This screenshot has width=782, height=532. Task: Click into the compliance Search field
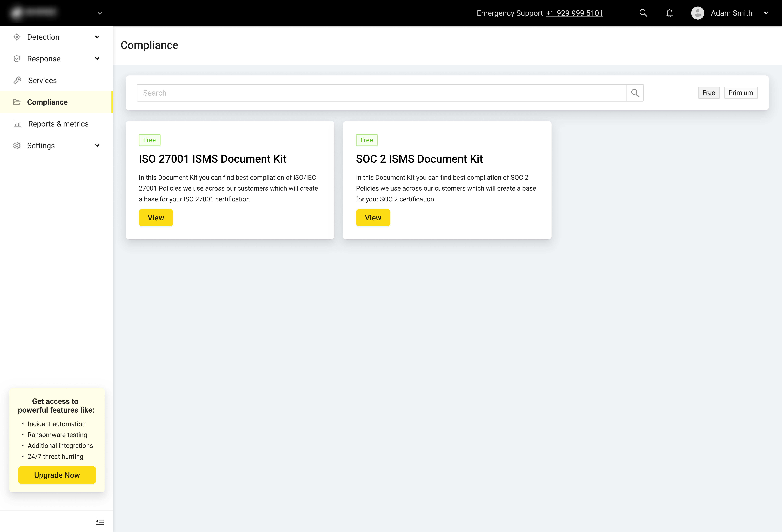pos(381,93)
